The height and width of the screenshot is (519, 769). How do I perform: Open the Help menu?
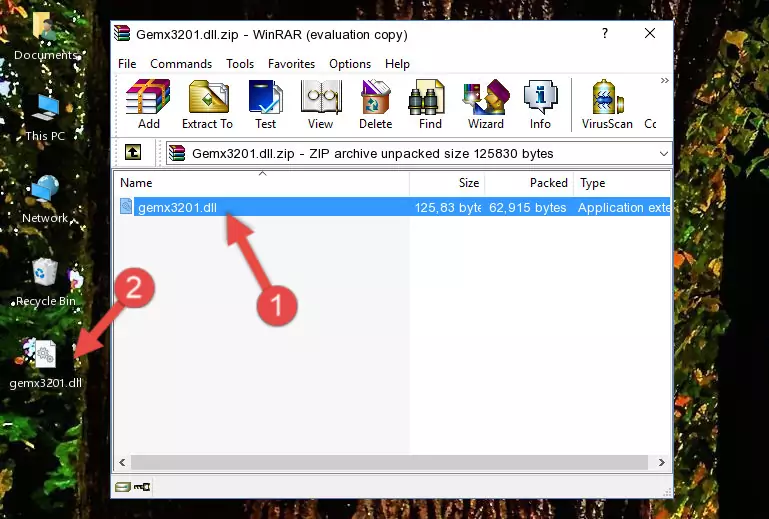397,64
